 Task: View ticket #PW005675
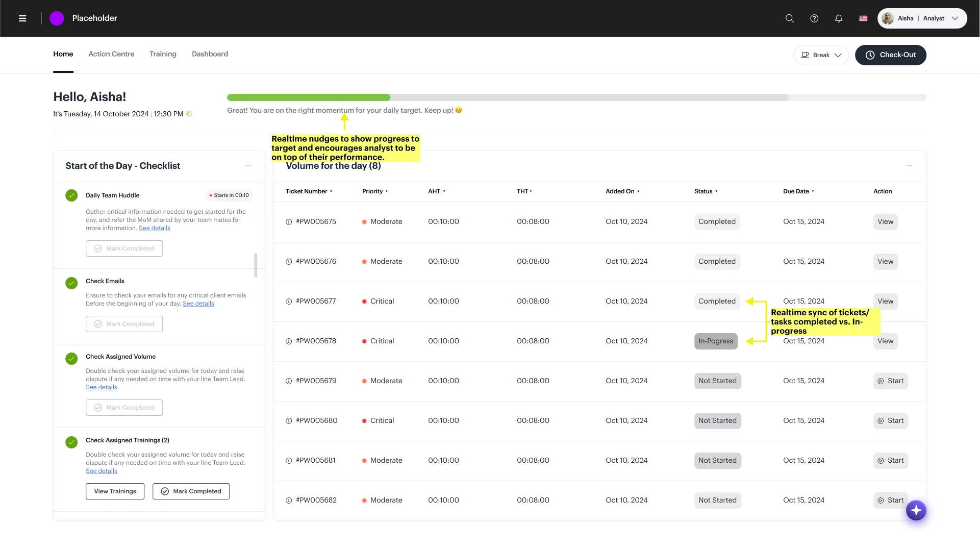click(x=886, y=222)
